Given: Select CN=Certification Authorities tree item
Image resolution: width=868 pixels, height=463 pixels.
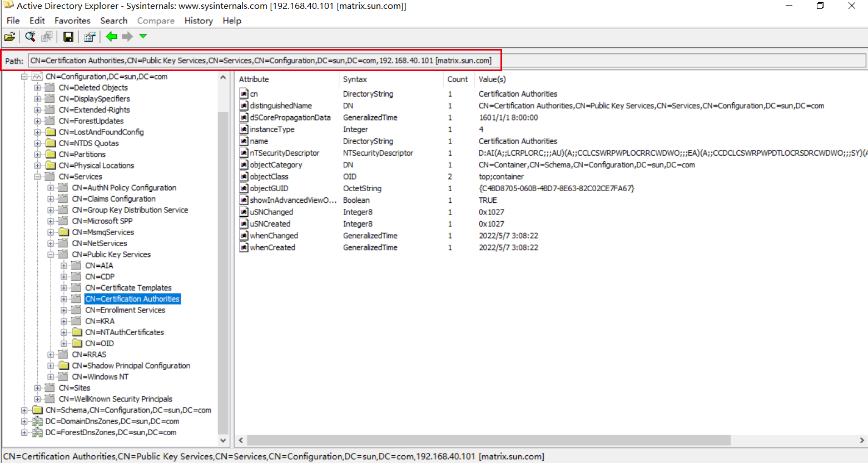Looking at the screenshot, I should click(132, 299).
